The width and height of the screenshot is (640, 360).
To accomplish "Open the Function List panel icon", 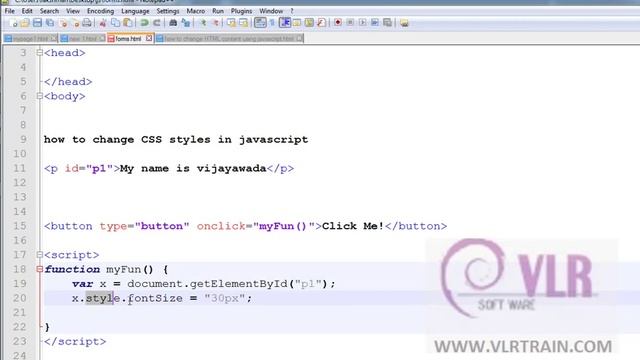I will (322, 23).
